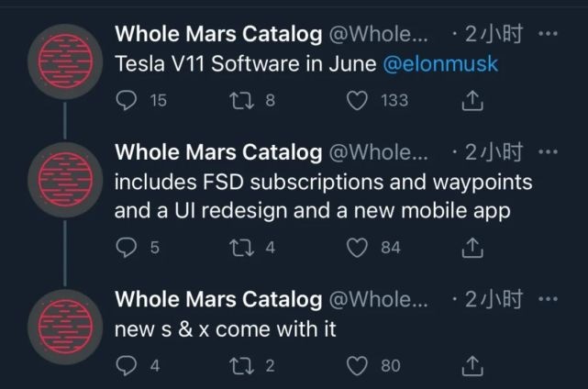588x389 pixels.
Task: Retweet the FSD subscriptions tweet
Action: [241, 248]
